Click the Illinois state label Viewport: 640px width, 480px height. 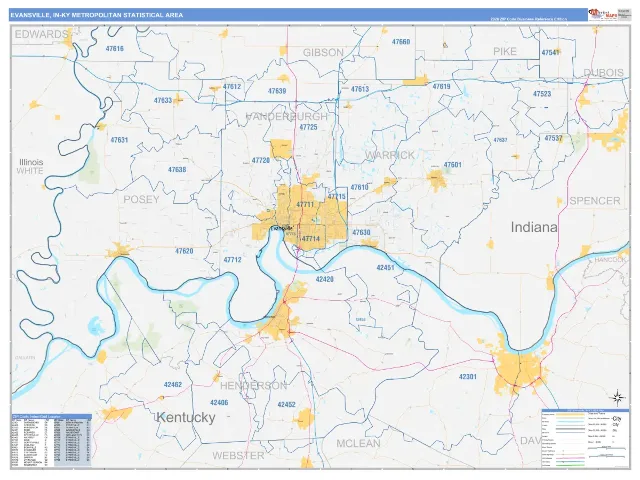(x=31, y=162)
